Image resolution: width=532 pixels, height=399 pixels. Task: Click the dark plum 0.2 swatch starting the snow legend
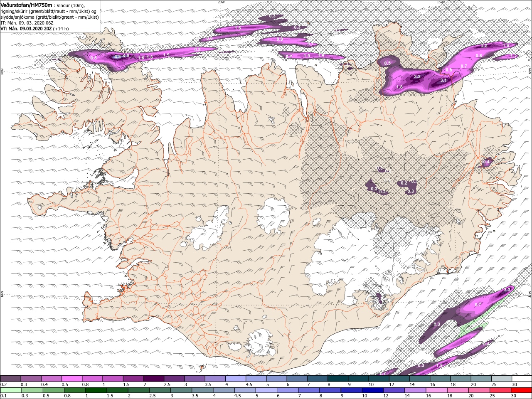(x=11, y=379)
